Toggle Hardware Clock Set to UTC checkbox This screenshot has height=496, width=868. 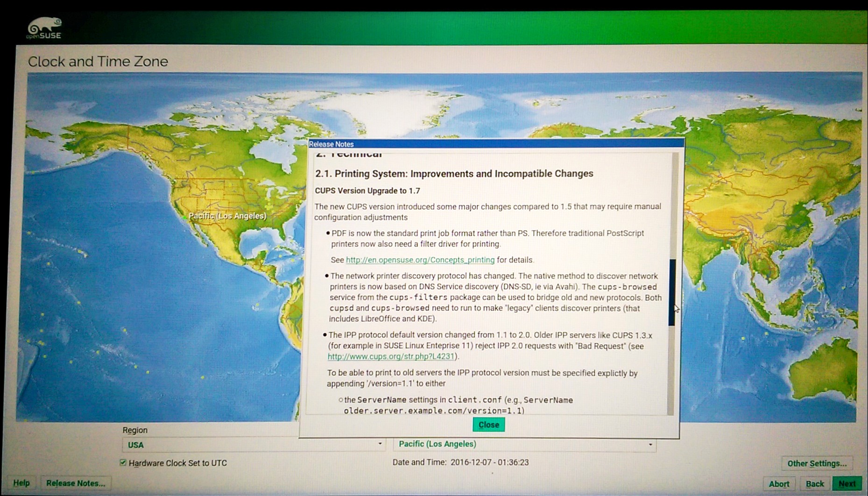pyautogui.click(x=123, y=462)
